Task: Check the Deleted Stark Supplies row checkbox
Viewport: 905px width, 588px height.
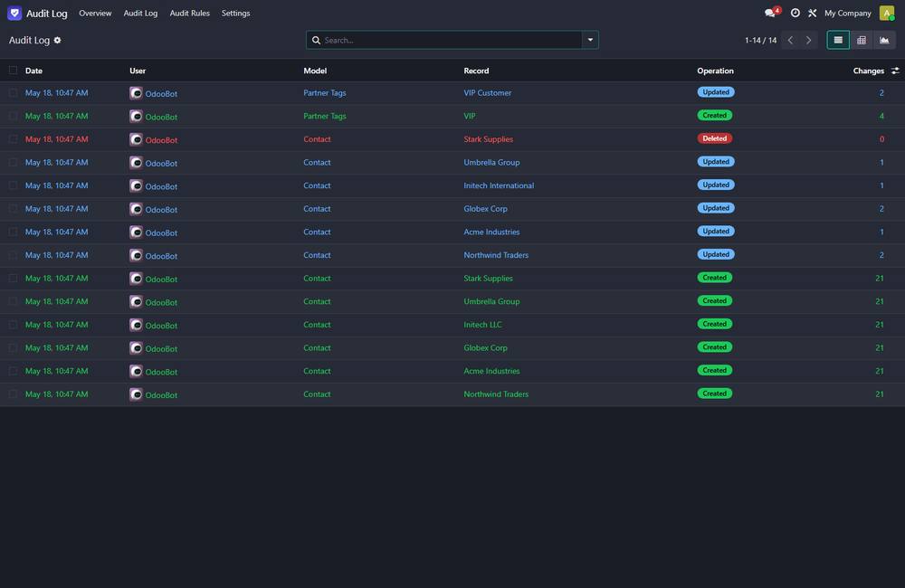Action: (13, 139)
